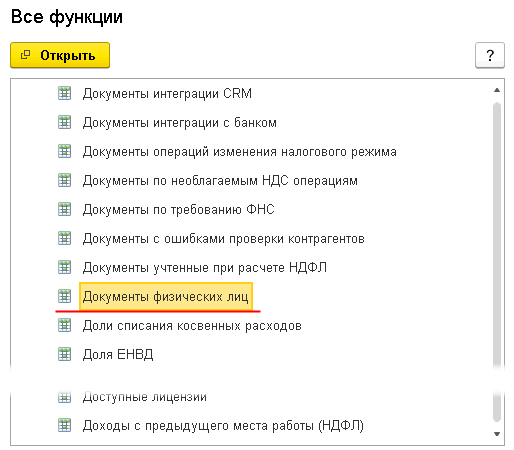The image size is (514, 450).
Task: Select Документы по необлагаемым НДС операциям
Action: (x=220, y=181)
